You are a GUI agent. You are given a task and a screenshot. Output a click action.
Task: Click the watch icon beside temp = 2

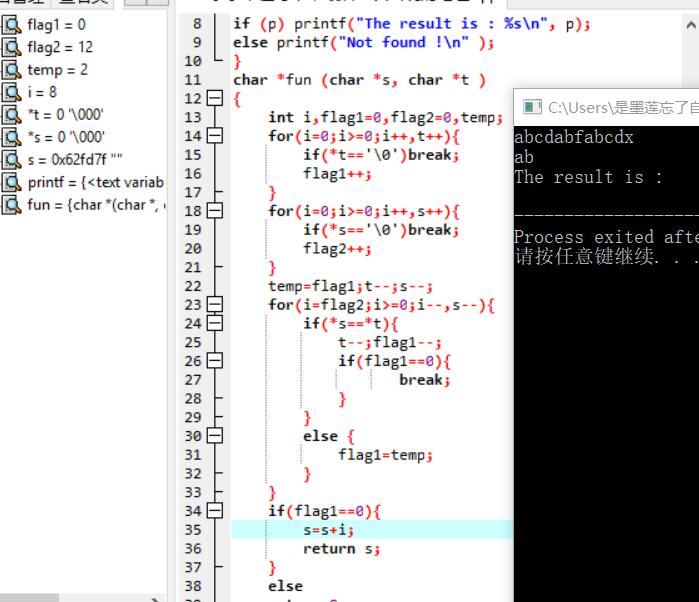(x=12, y=70)
